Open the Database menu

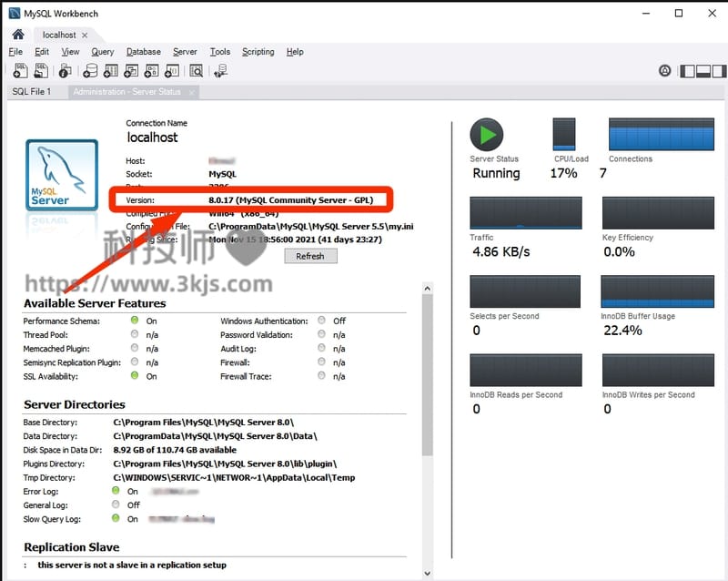144,52
